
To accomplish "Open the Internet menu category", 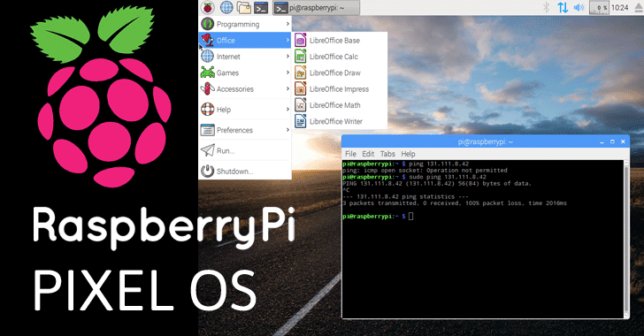I will coord(245,57).
